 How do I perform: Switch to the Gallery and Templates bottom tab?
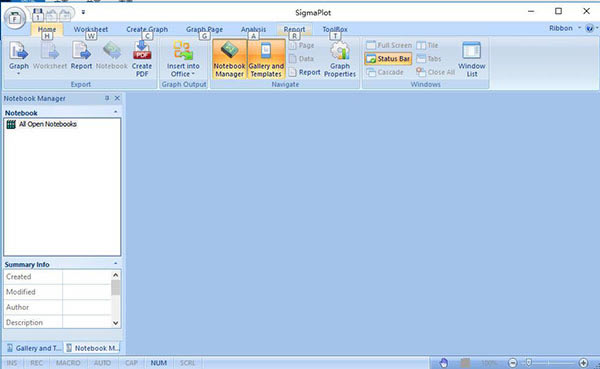coord(34,348)
